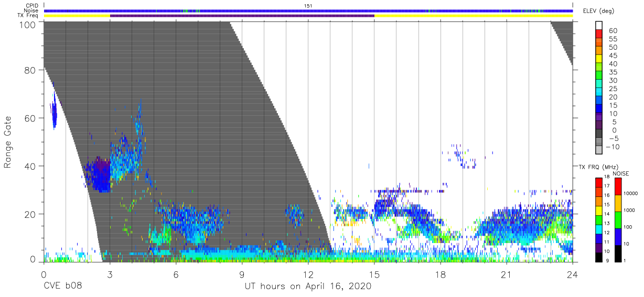The width and height of the screenshot is (644, 297).
Task: Click the 9 hour tick on the time axis
Action: click(x=242, y=274)
